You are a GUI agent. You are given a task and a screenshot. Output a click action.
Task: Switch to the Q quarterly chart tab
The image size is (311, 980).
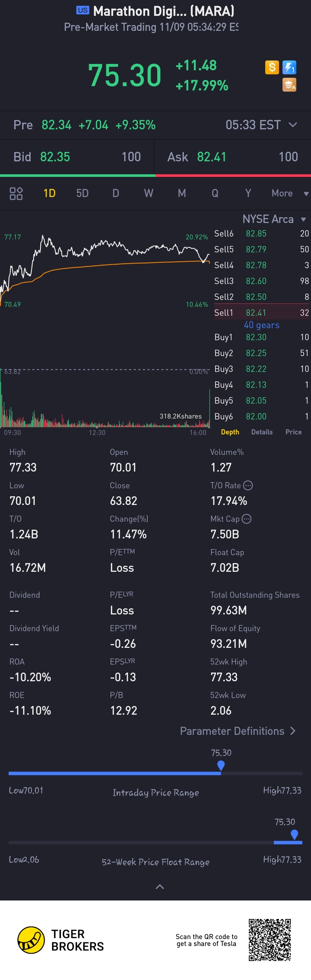pos(215,193)
